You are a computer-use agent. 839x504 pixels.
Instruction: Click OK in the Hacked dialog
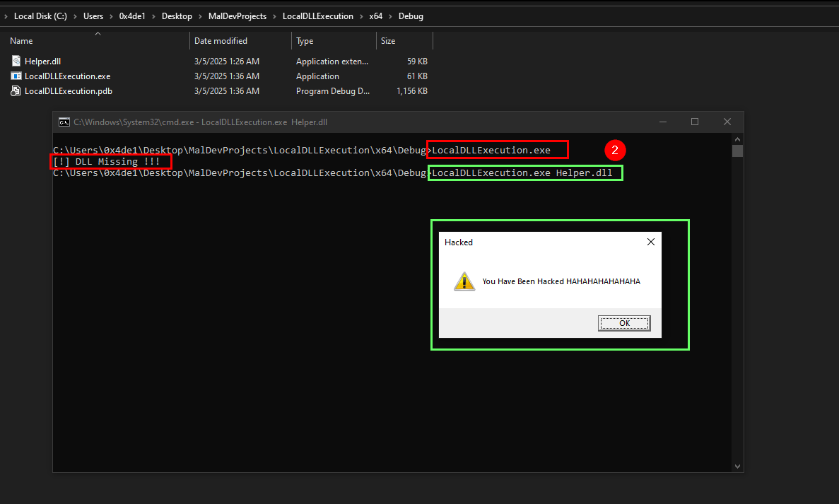click(624, 323)
